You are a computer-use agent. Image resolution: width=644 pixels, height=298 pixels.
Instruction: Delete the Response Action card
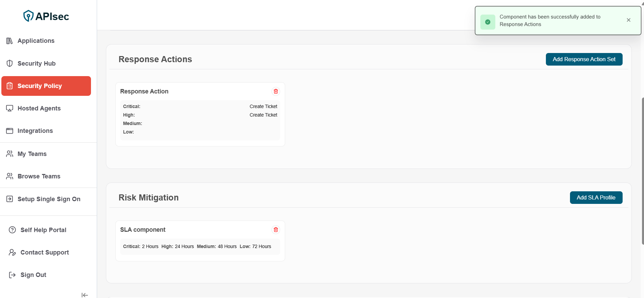point(276,91)
